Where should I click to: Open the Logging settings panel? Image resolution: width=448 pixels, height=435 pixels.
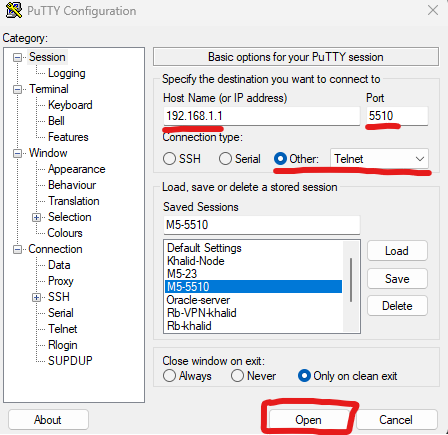click(66, 73)
